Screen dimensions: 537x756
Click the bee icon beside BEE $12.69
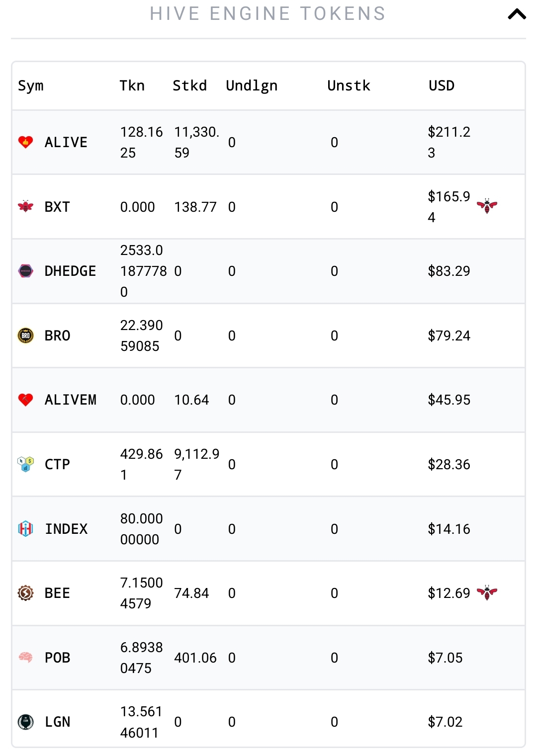pos(487,592)
